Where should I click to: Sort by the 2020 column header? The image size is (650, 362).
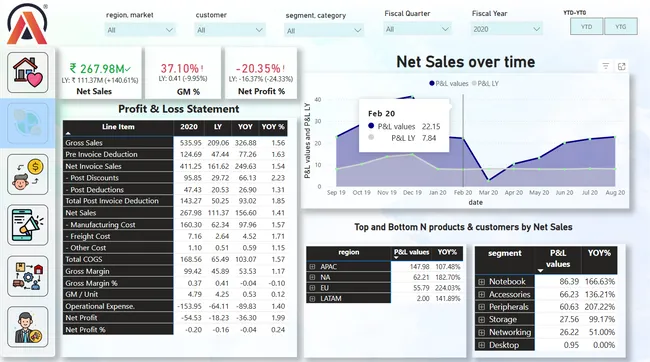189,127
